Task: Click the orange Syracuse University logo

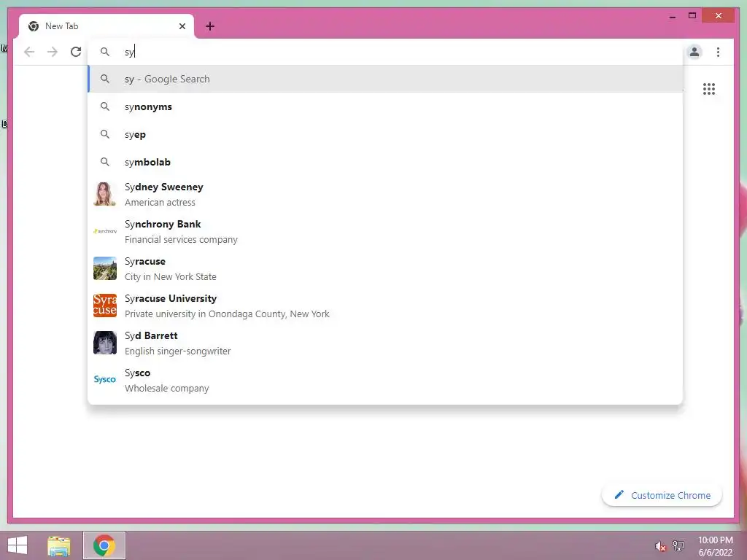Action: click(x=105, y=306)
